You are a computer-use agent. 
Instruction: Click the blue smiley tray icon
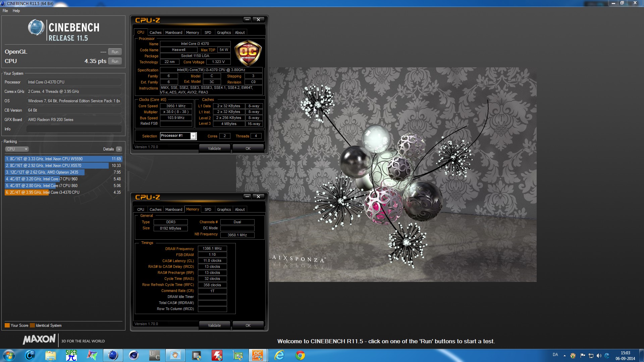pyautogui.click(x=607, y=356)
